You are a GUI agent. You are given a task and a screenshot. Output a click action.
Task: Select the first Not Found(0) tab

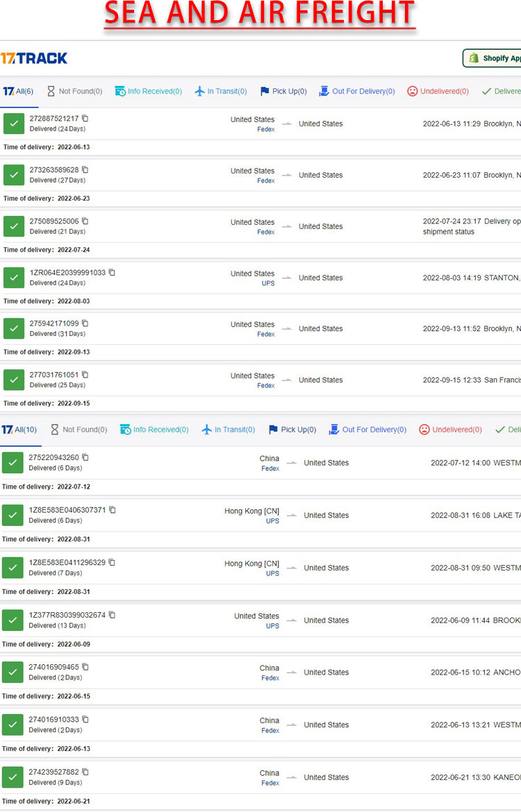coord(74,91)
